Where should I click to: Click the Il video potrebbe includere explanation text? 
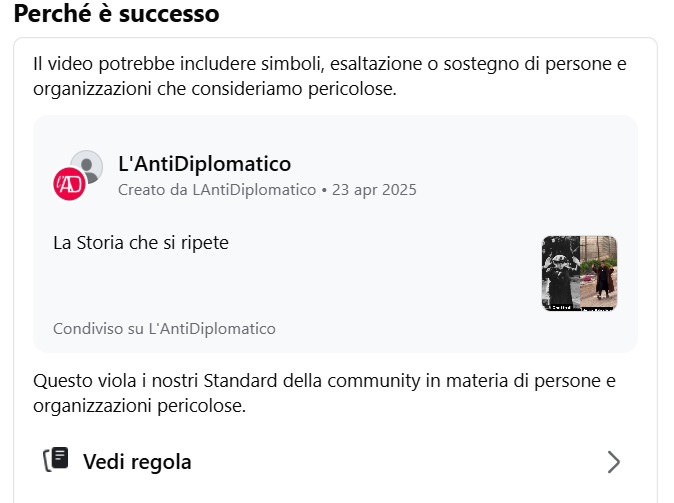330,77
